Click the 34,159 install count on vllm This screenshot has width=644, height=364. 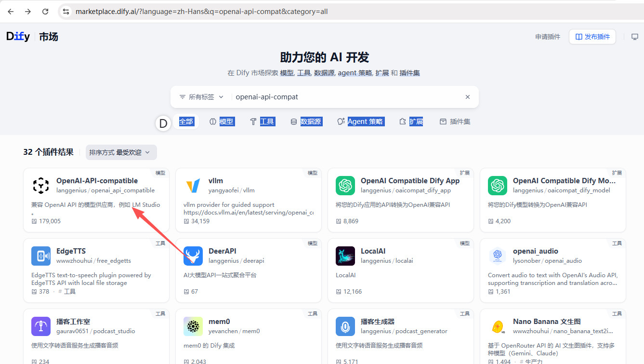click(x=200, y=221)
